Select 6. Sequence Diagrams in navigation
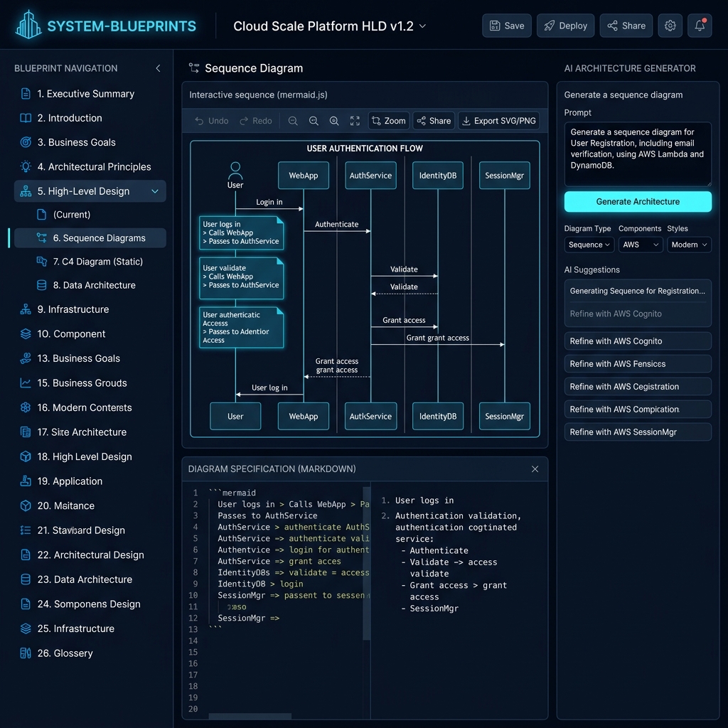The height and width of the screenshot is (728, 728). point(90,237)
